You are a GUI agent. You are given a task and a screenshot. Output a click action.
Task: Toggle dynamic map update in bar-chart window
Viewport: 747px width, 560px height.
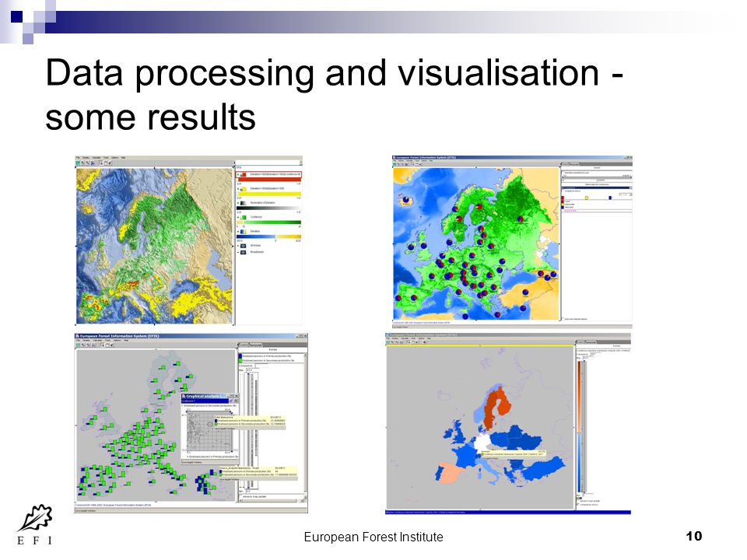[240, 497]
